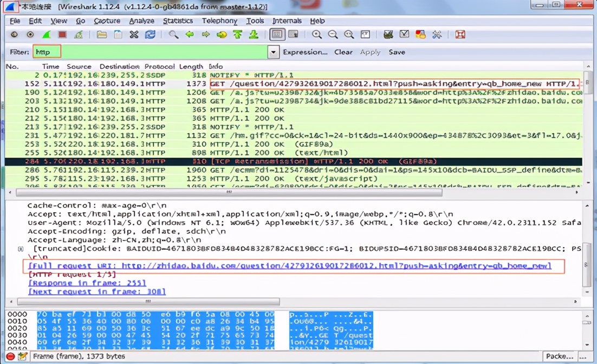Open the help lifebuoy icon
Screen dimensions: 597x364
(x=460, y=35)
